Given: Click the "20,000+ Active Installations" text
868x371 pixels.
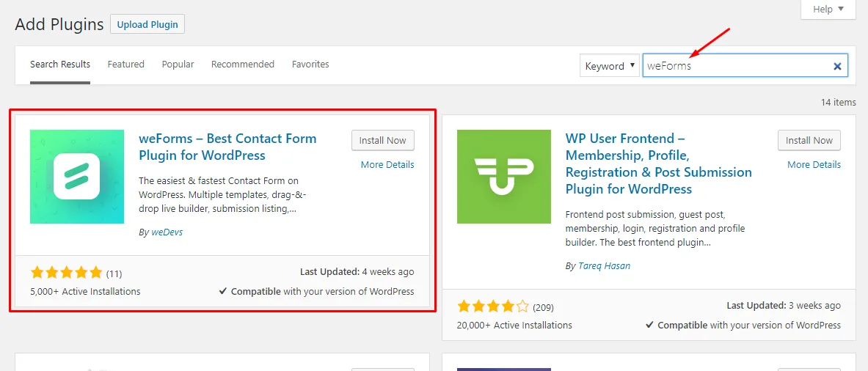Looking at the screenshot, I should point(514,325).
